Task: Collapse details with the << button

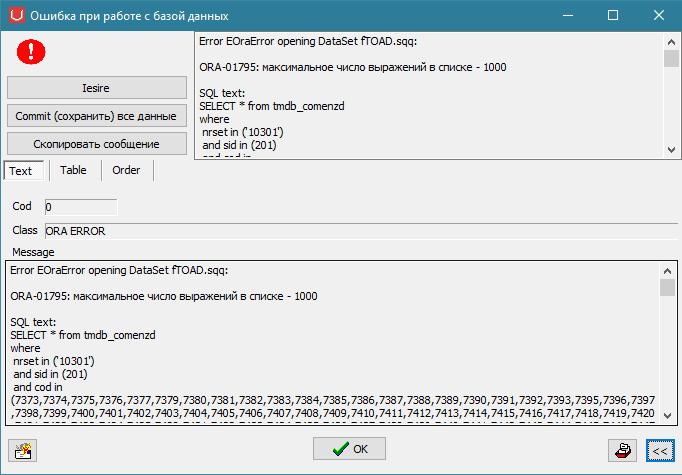Action: [x=660, y=450]
